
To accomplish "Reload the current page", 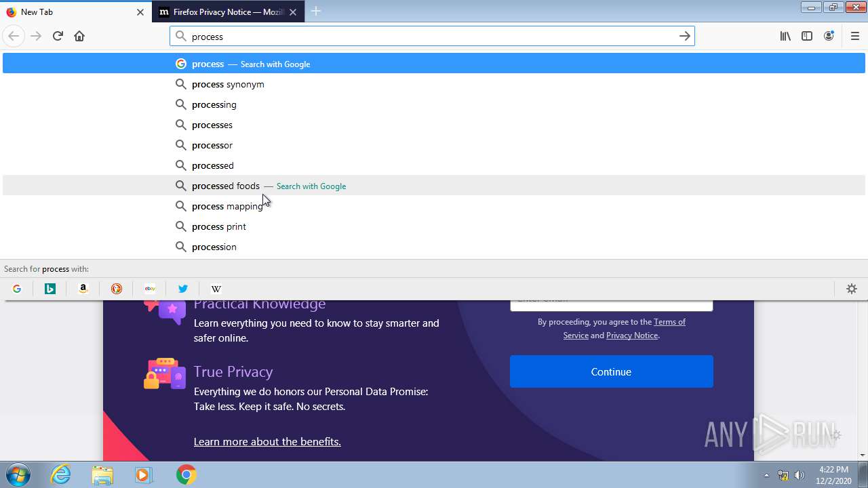I will click(x=58, y=36).
